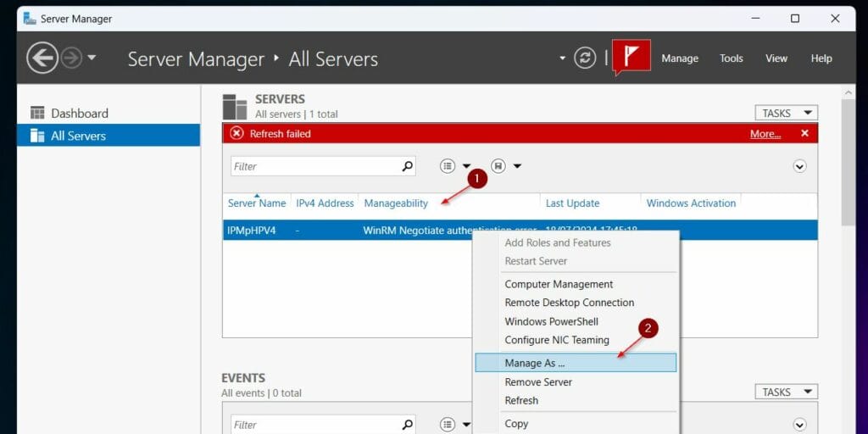
Task: Click the forward navigation arrow
Action: pos(71,58)
